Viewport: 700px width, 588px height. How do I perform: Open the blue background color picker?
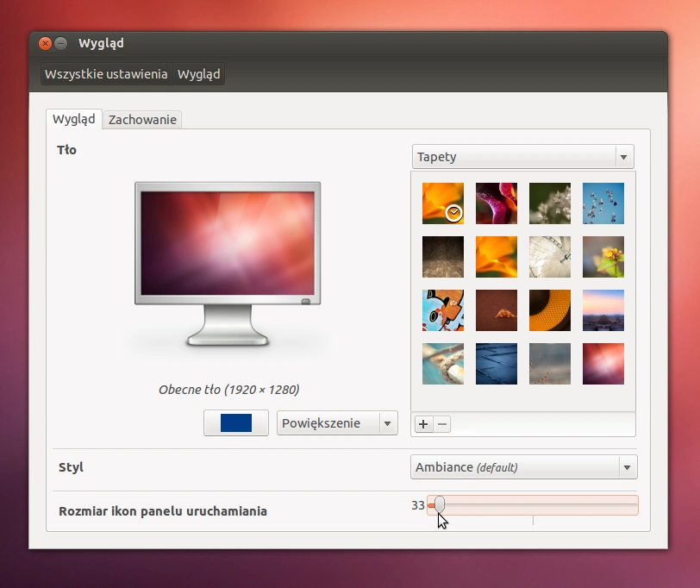click(x=236, y=422)
